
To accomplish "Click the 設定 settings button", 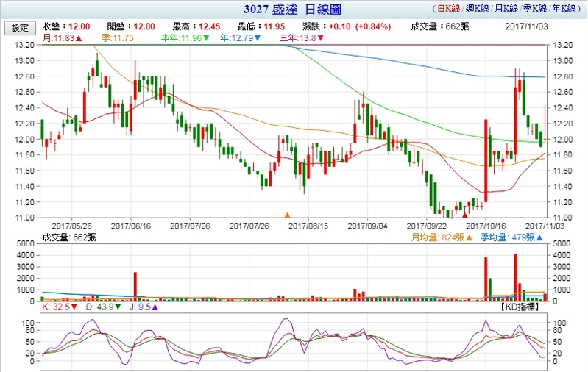I will click(20, 27).
